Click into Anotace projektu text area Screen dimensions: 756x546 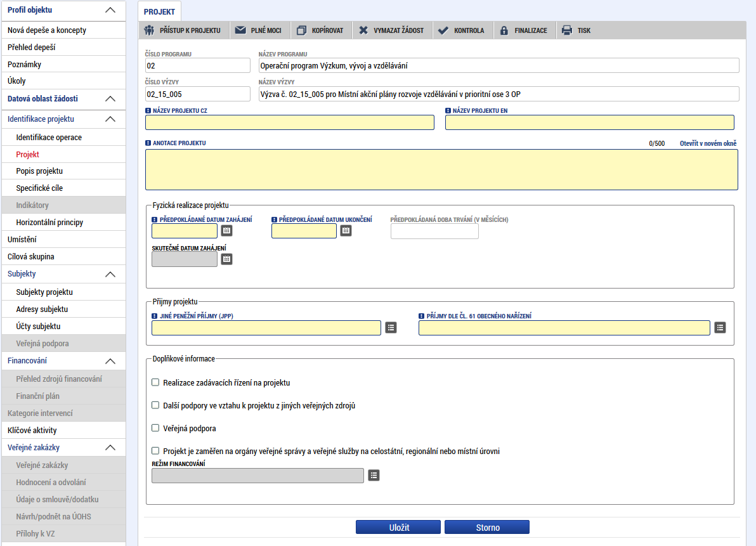click(x=441, y=169)
